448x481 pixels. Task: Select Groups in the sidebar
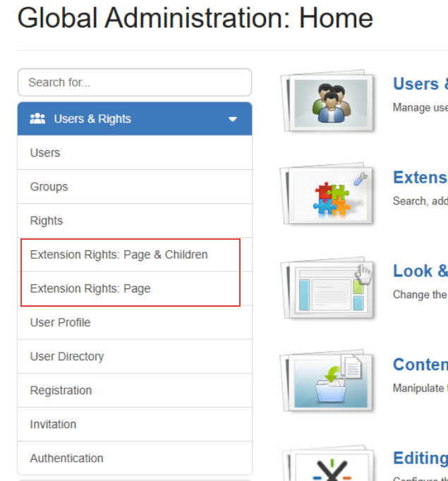point(49,187)
